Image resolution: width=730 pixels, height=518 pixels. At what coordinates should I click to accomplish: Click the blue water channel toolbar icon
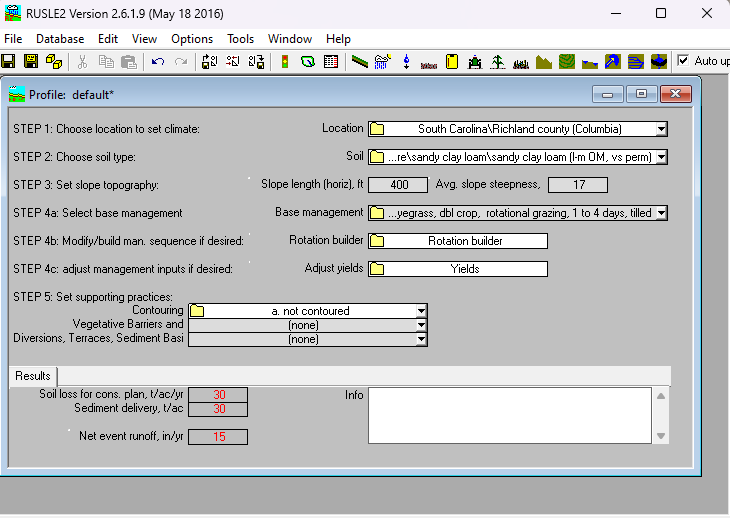pyautogui.click(x=589, y=63)
